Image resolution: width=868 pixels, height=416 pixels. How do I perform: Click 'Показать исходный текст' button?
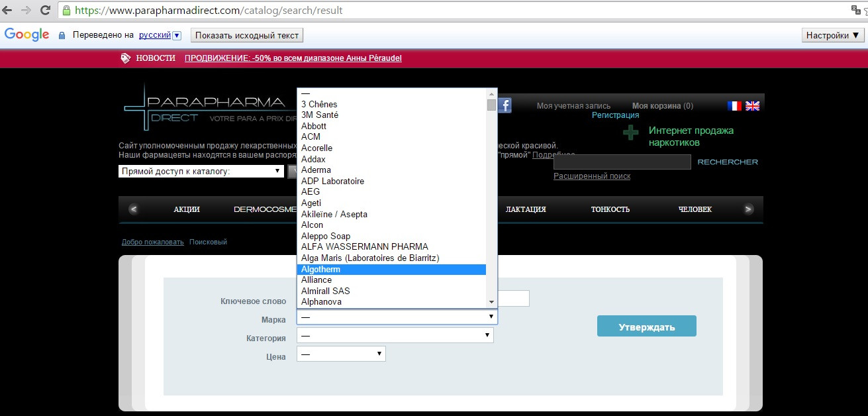[x=247, y=35]
